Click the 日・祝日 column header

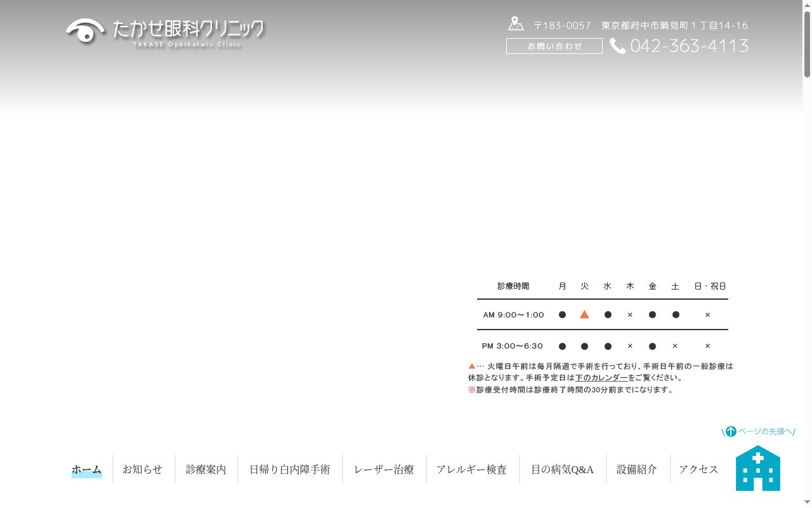[x=710, y=286]
